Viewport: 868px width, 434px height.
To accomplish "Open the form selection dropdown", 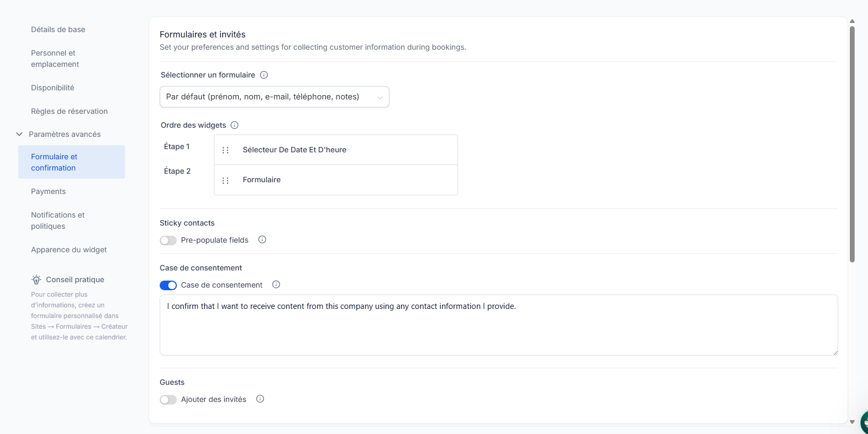I will click(274, 97).
